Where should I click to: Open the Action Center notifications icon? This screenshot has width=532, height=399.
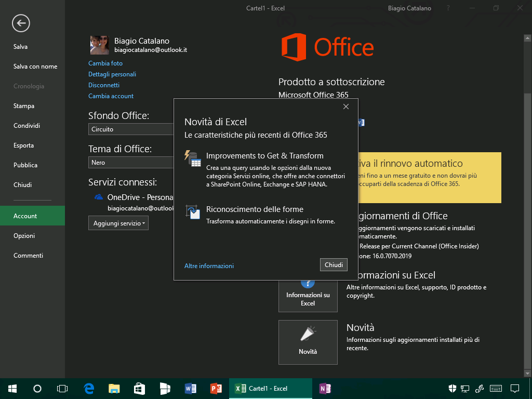(x=515, y=389)
